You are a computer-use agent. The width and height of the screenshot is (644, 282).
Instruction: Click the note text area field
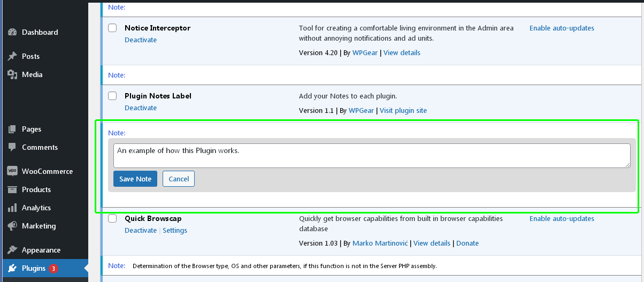pyautogui.click(x=372, y=156)
